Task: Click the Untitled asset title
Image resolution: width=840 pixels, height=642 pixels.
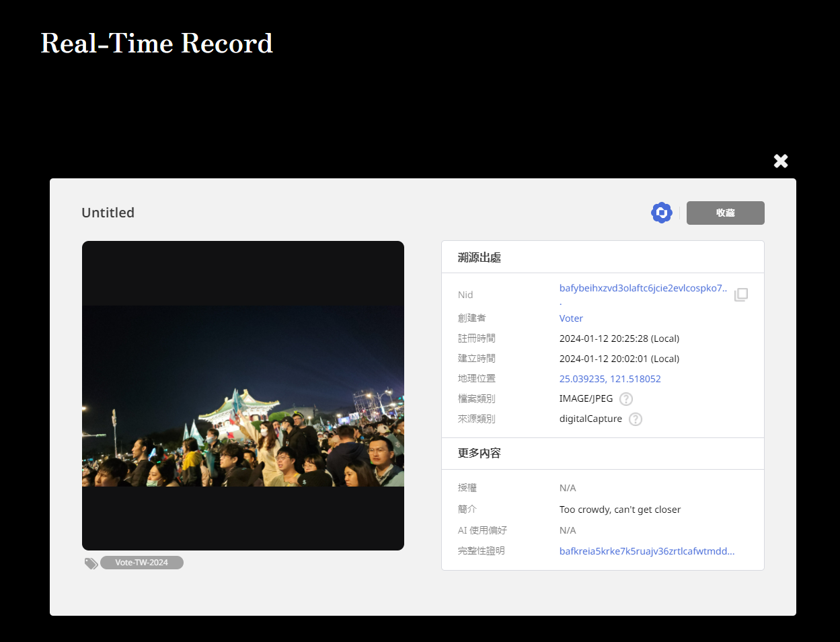Action: click(x=108, y=213)
